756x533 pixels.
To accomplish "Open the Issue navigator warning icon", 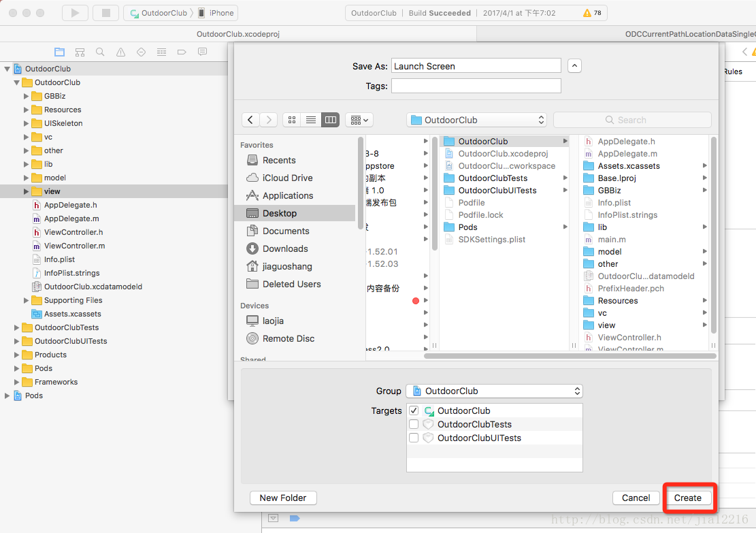I will point(120,52).
